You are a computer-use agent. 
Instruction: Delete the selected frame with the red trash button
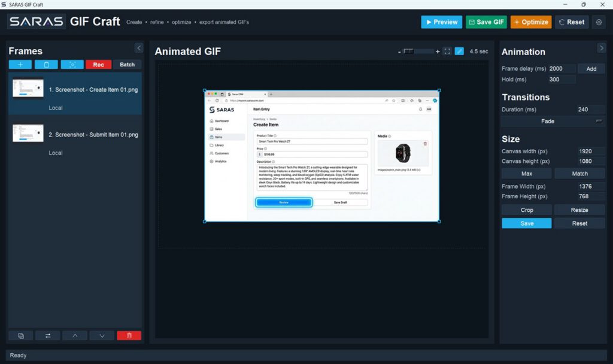[129, 335]
